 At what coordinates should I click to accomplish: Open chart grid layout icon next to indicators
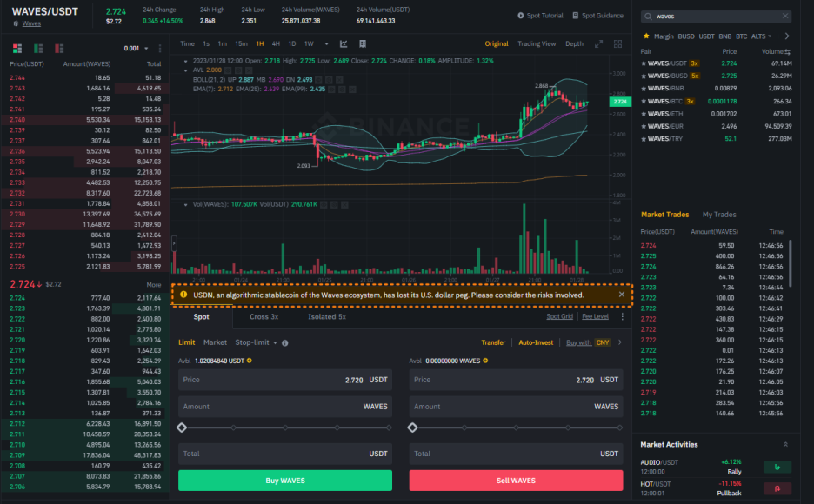[363, 44]
